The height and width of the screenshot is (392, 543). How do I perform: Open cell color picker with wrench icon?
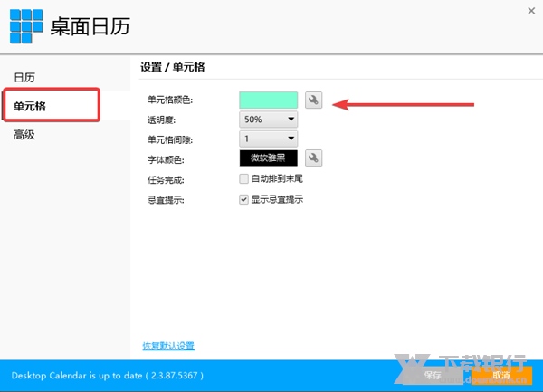click(313, 100)
